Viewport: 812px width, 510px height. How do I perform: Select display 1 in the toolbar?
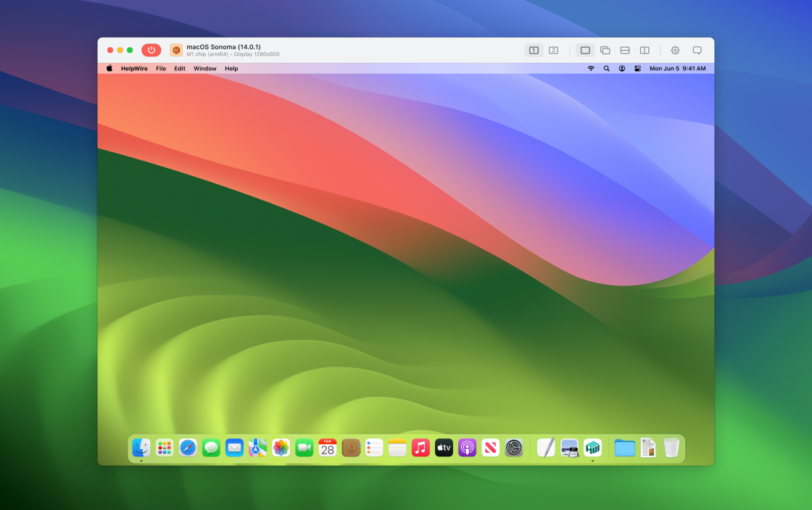534,50
